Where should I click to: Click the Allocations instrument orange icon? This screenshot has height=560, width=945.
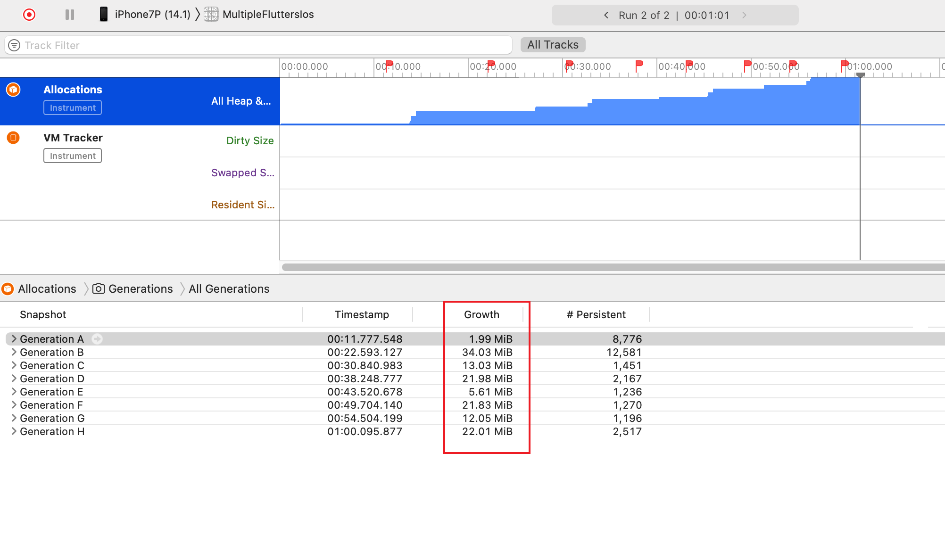(13, 90)
